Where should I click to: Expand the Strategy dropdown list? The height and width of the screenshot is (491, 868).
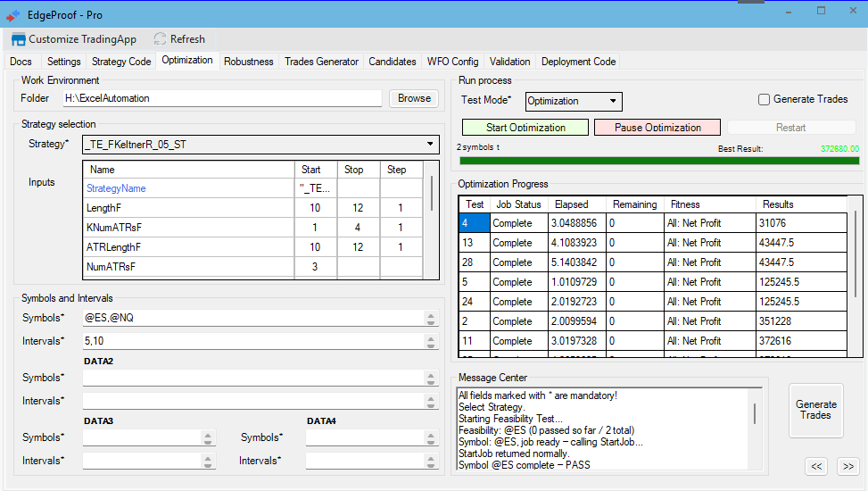430,144
